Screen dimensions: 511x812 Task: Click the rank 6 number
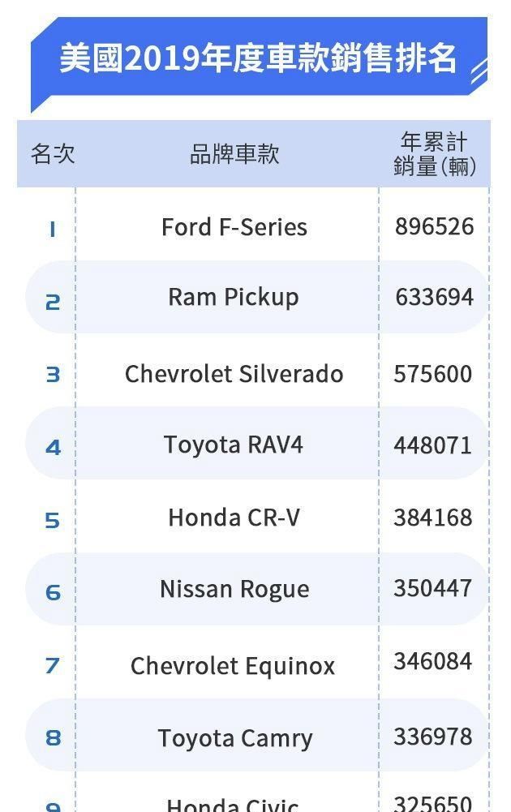point(53,592)
